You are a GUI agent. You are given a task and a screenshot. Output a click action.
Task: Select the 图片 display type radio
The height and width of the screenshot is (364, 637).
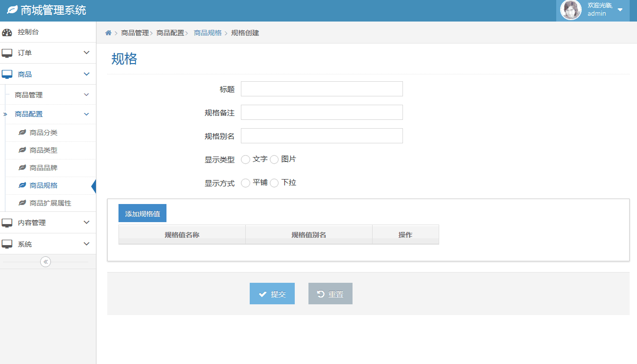click(274, 159)
